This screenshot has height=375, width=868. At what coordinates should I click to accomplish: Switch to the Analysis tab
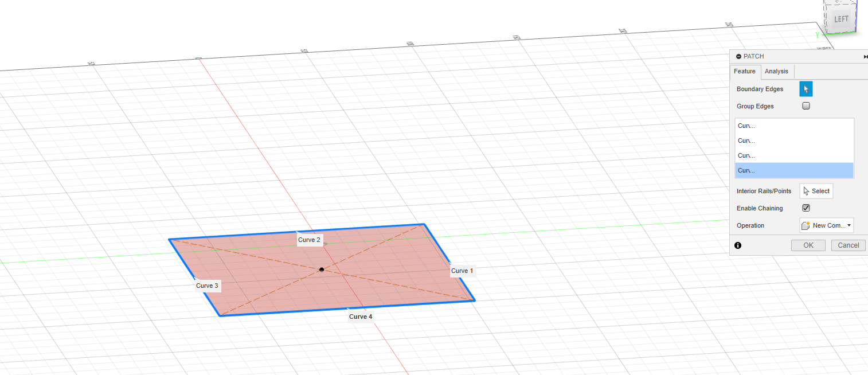click(776, 72)
